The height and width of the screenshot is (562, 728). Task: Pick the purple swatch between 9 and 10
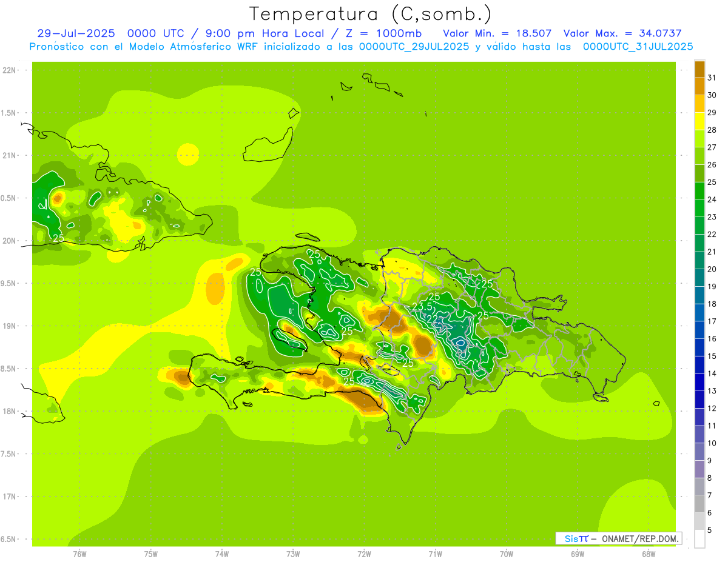pyautogui.click(x=699, y=452)
